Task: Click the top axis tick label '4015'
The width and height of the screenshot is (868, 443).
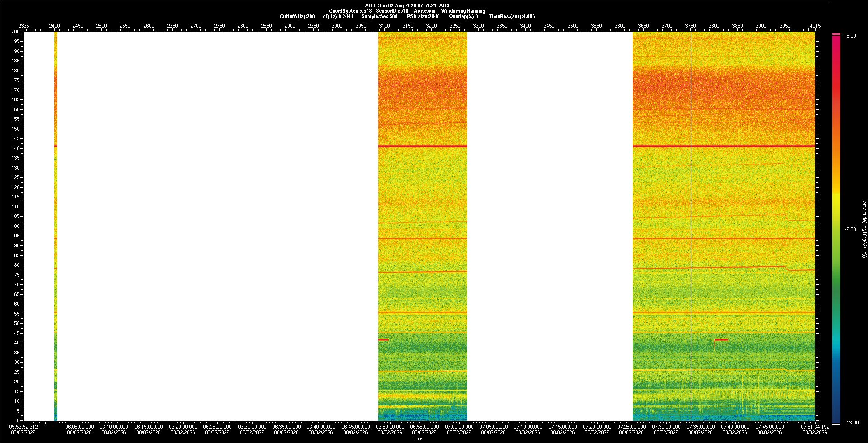Action: 815,26
